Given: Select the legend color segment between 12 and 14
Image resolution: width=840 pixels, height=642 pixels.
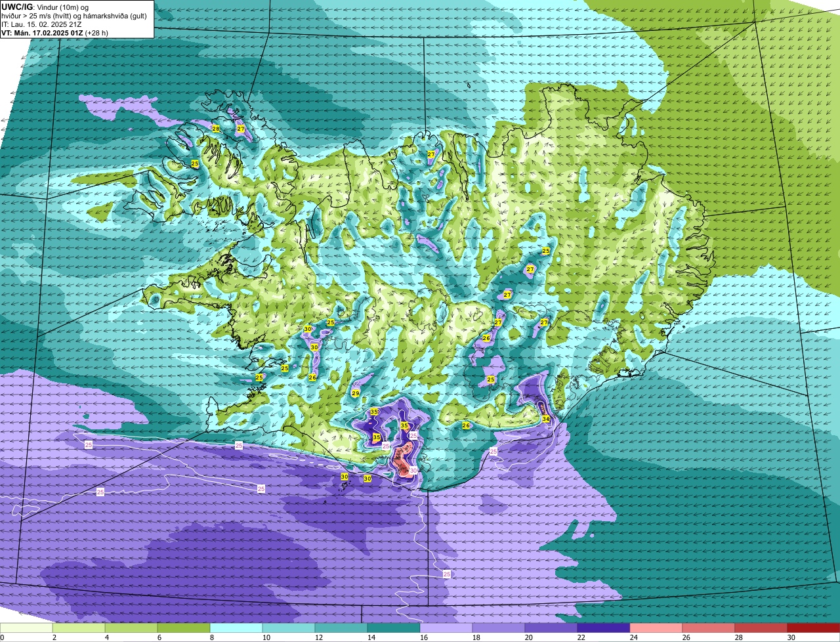Looking at the screenshot, I should click(x=341, y=628).
